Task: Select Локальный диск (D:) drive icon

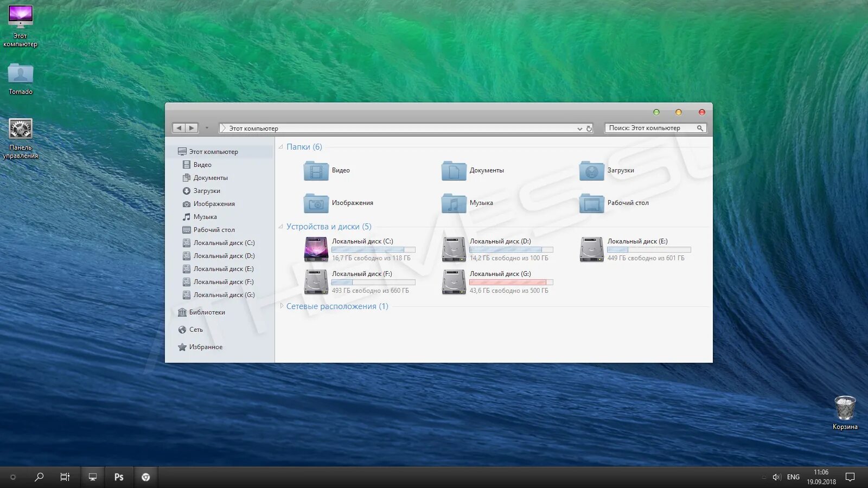Action: point(454,249)
